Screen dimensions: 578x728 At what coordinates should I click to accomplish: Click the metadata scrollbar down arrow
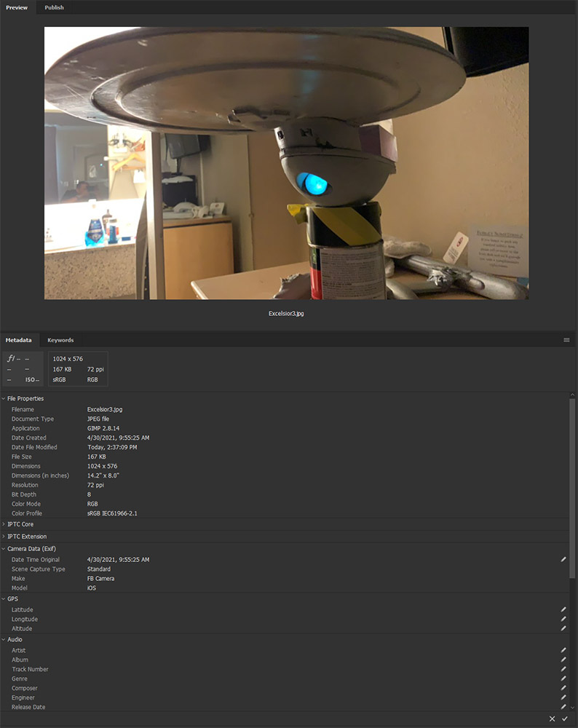point(572,708)
